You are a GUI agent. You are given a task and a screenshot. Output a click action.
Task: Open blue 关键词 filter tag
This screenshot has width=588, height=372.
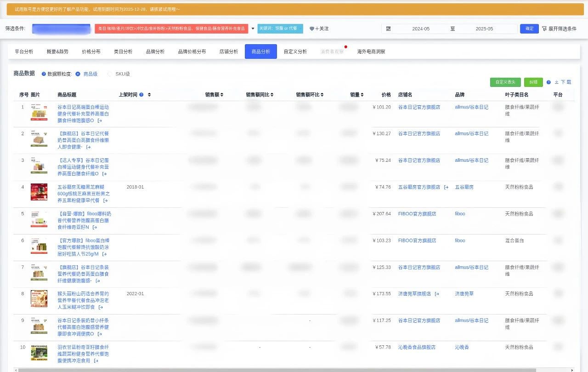point(280,29)
